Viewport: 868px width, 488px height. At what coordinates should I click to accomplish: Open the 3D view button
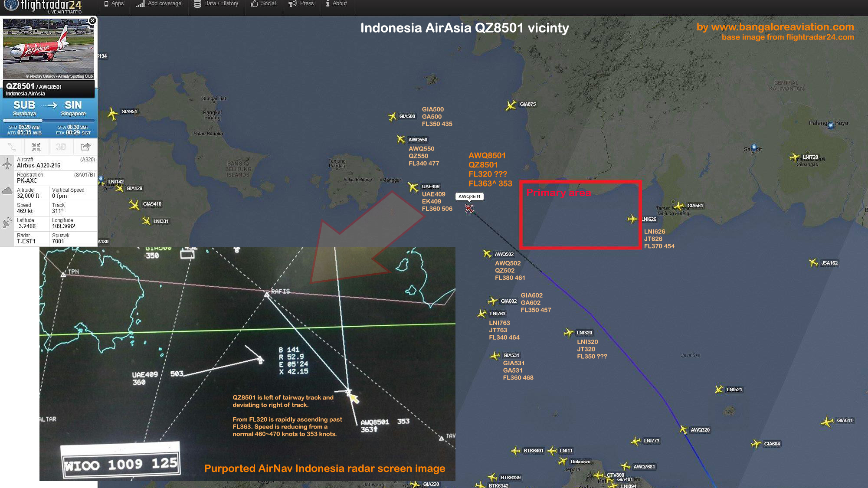[x=61, y=147]
